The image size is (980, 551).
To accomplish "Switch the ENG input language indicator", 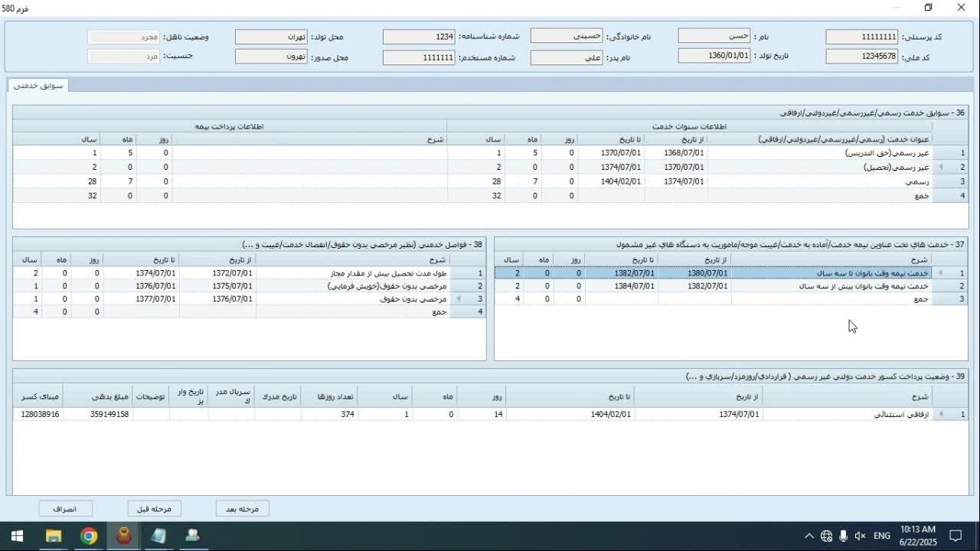I will [881, 536].
